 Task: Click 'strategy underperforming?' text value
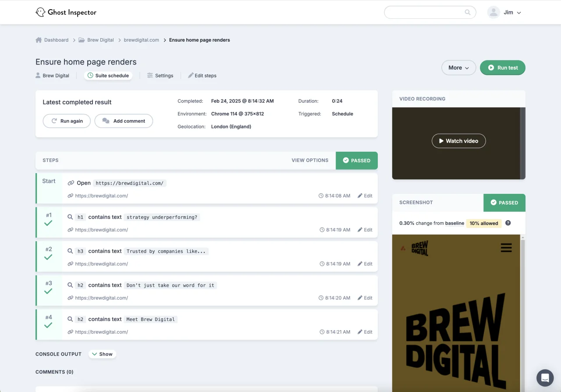[x=162, y=217]
